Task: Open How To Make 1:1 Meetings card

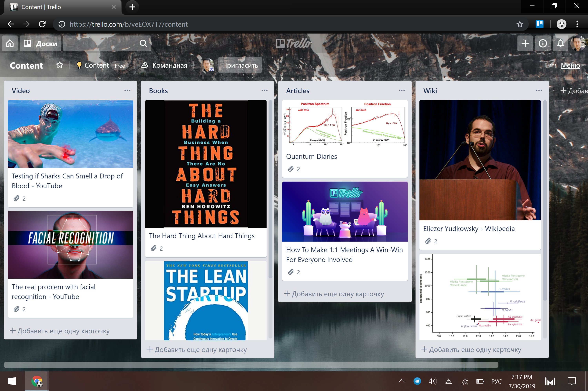Action: click(344, 255)
